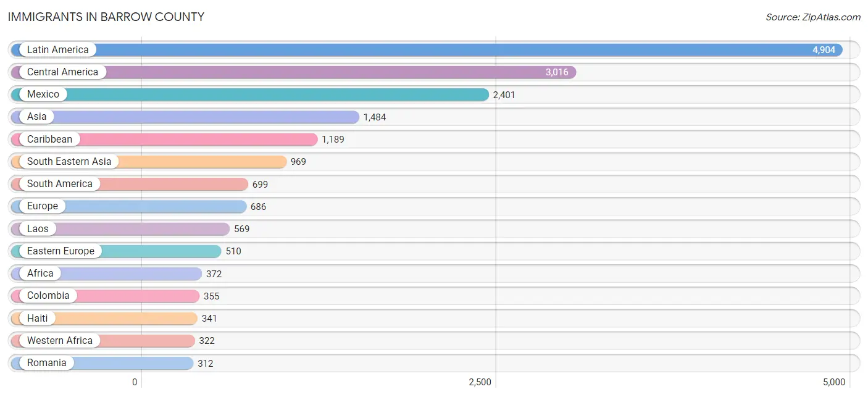Select the Asia bar label
The image size is (868, 397).
pos(36,117)
